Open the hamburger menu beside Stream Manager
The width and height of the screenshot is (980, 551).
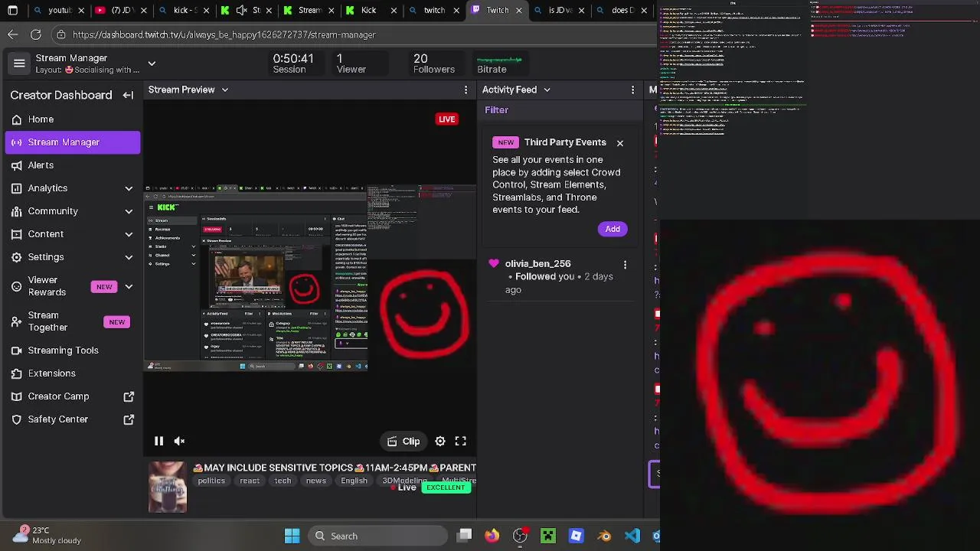click(19, 64)
